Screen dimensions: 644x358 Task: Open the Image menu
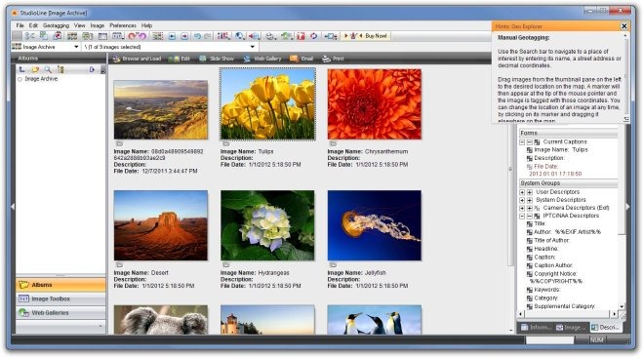98,25
